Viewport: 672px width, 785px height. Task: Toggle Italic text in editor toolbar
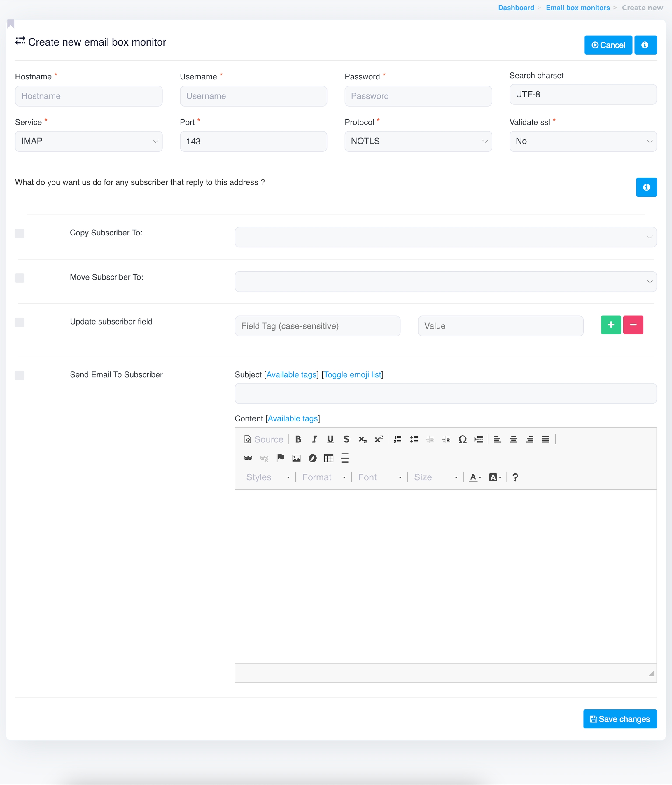pos(314,439)
